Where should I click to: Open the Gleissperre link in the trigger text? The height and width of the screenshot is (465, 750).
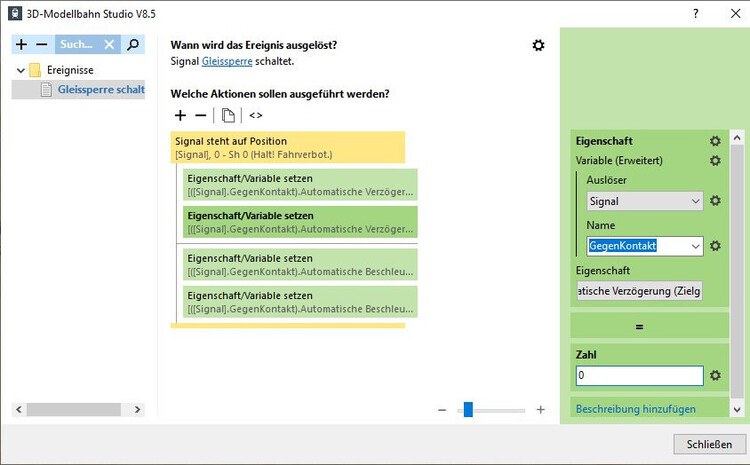[227, 61]
